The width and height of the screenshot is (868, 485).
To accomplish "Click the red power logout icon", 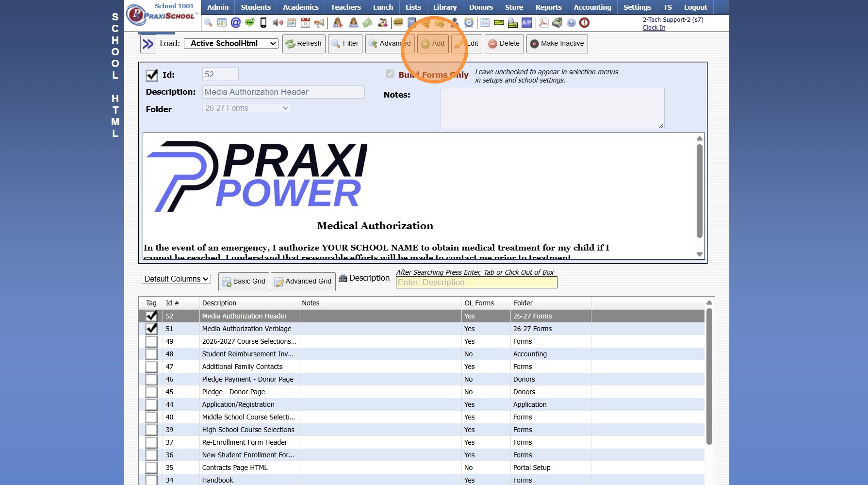I will point(585,23).
